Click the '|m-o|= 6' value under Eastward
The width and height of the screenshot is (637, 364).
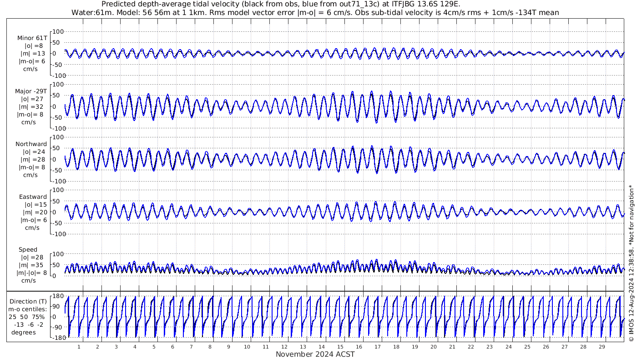point(33,220)
